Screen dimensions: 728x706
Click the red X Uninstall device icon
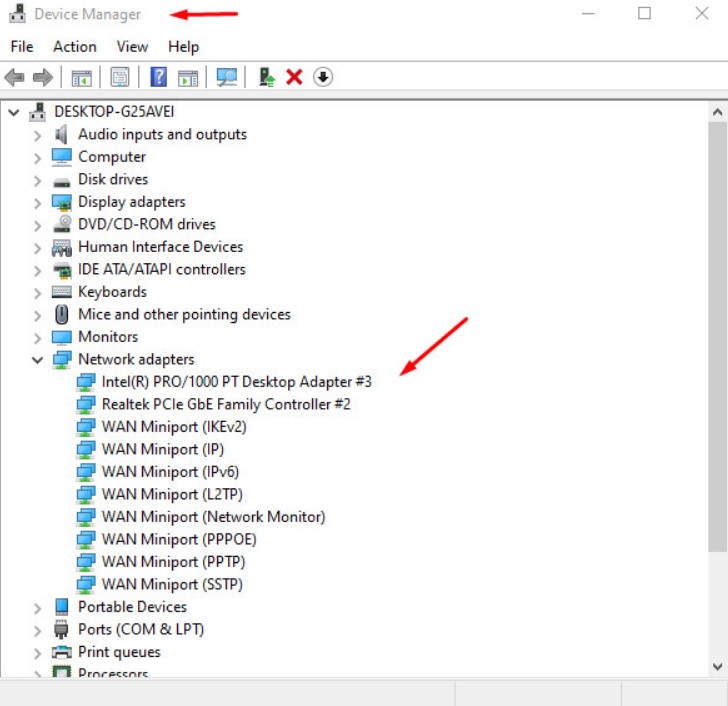[x=294, y=77]
